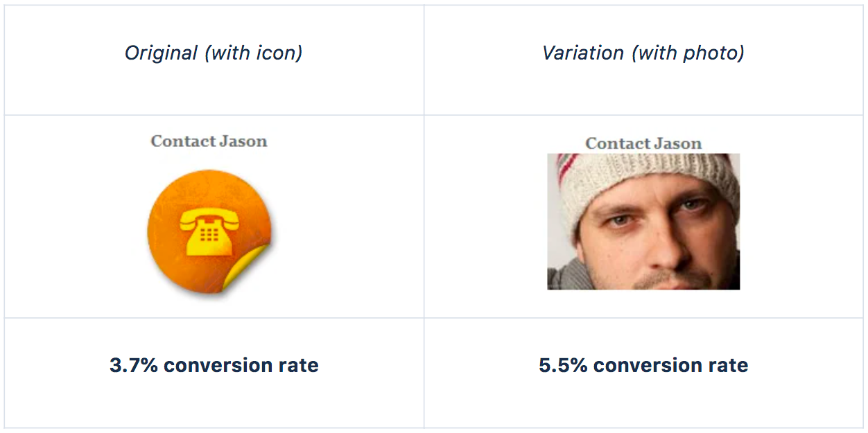Click the word 'Original' in header
Image resolution: width=868 pixels, height=433 pixels.
click(x=161, y=53)
